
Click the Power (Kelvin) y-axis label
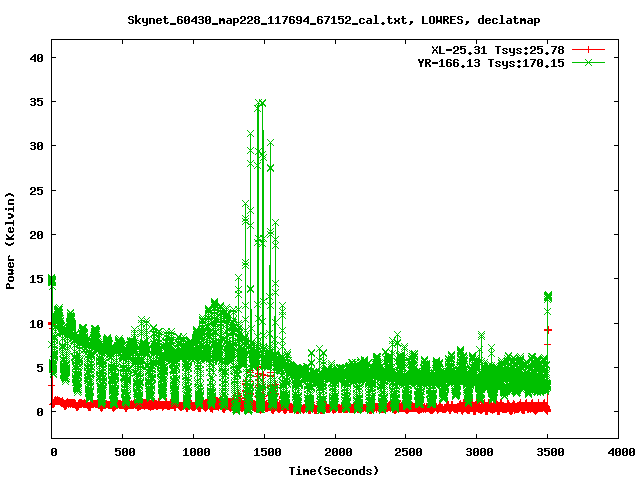tap(10, 241)
